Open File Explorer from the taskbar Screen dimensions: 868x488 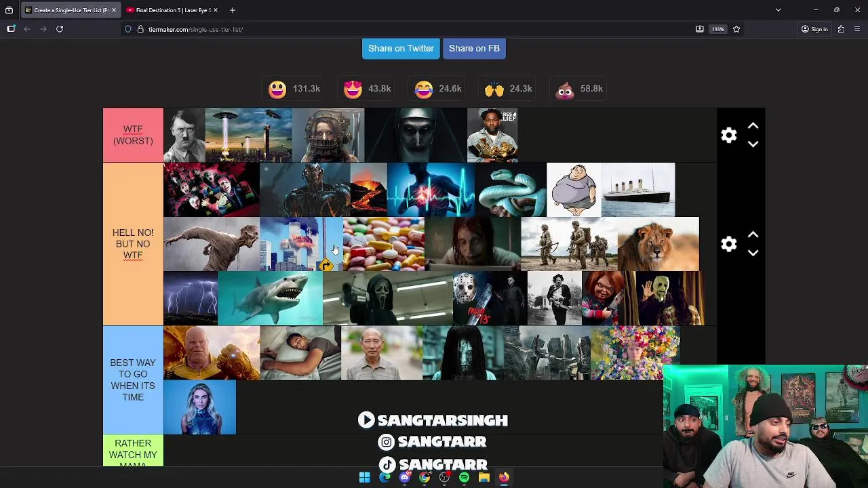click(x=484, y=477)
